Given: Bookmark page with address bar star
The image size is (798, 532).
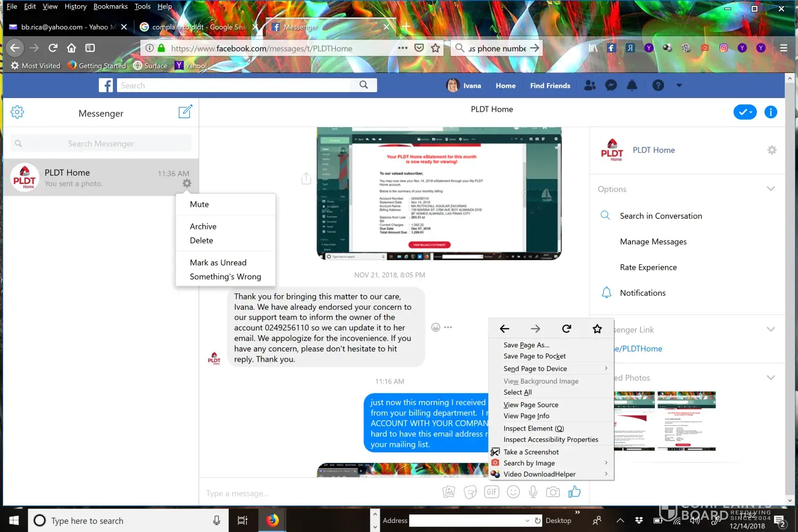Looking at the screenshot, I should pyautogui.click(x=436, y=48).
